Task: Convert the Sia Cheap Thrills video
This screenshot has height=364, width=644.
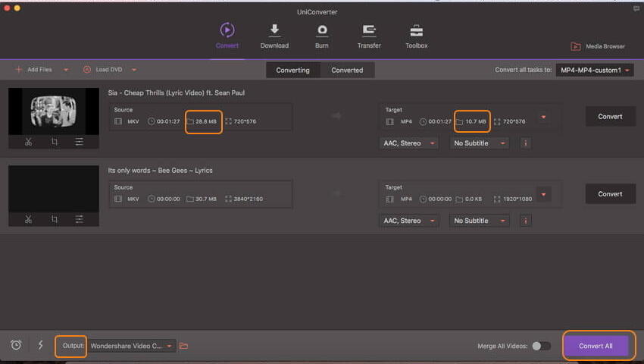Action: click(x=611, y=116)
